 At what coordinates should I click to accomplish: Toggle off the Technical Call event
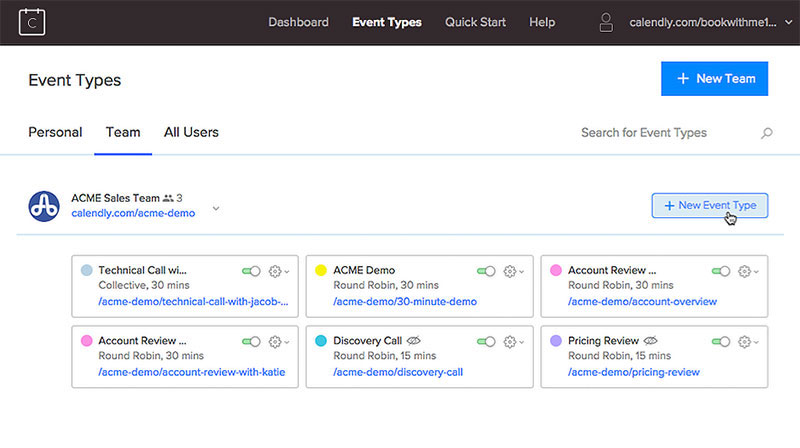[251, 271]
